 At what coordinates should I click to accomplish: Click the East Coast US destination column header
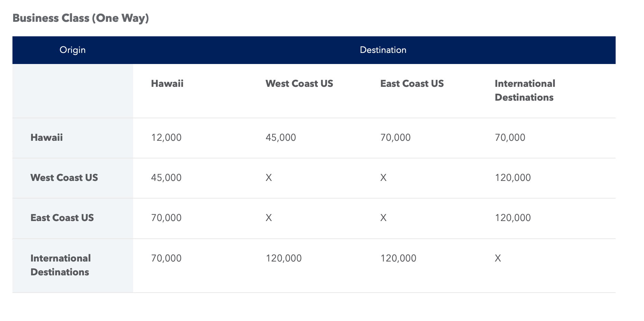point(412,83)
